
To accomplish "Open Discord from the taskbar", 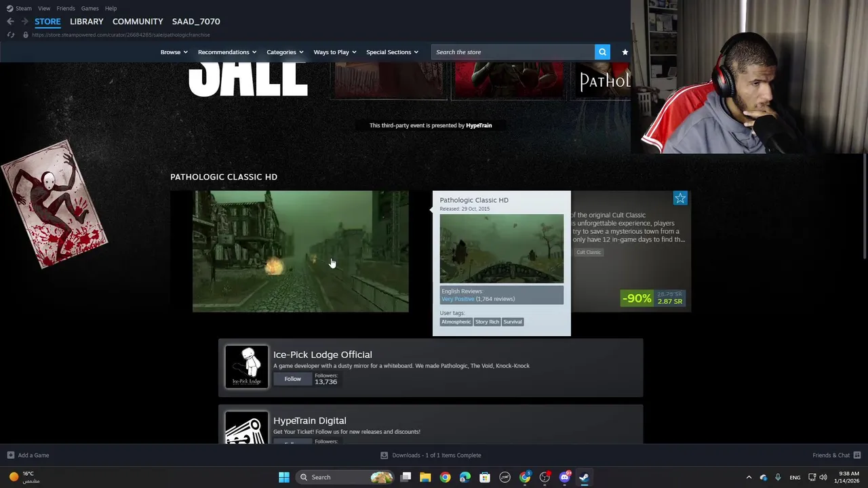I will (x=565, y=477).
